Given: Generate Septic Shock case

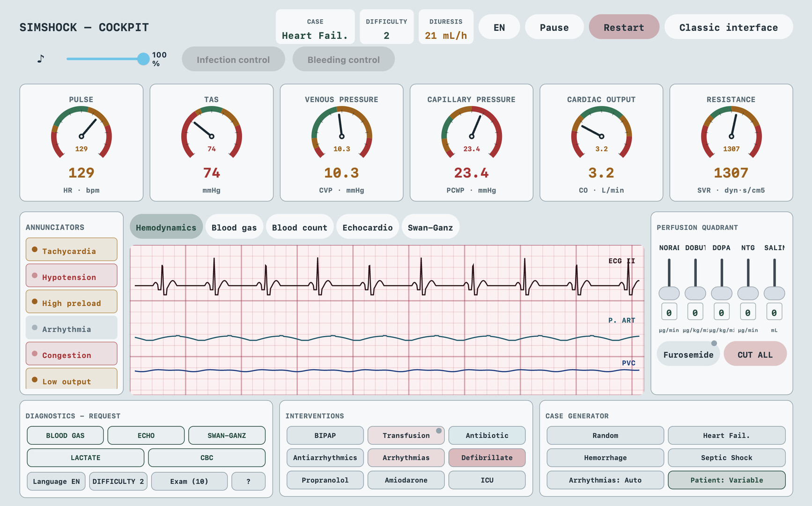Looking at the screenshot, I should pos(727,458).
